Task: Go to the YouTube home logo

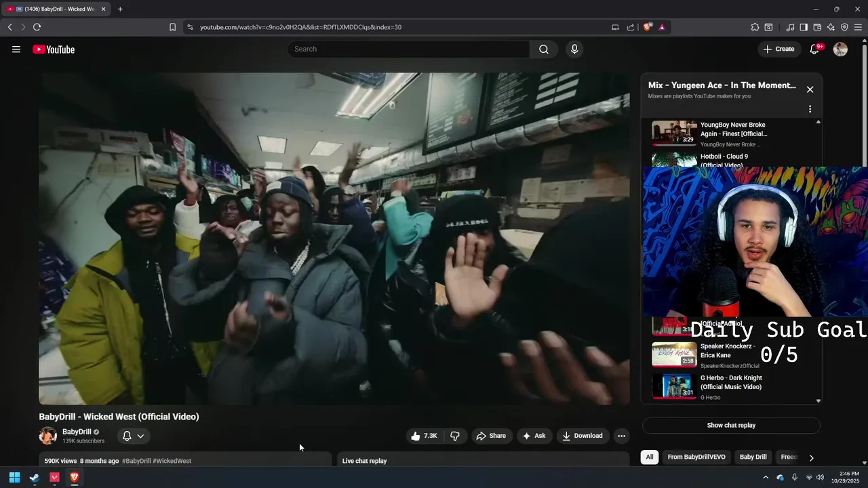Action: click(x=54, y=49)
